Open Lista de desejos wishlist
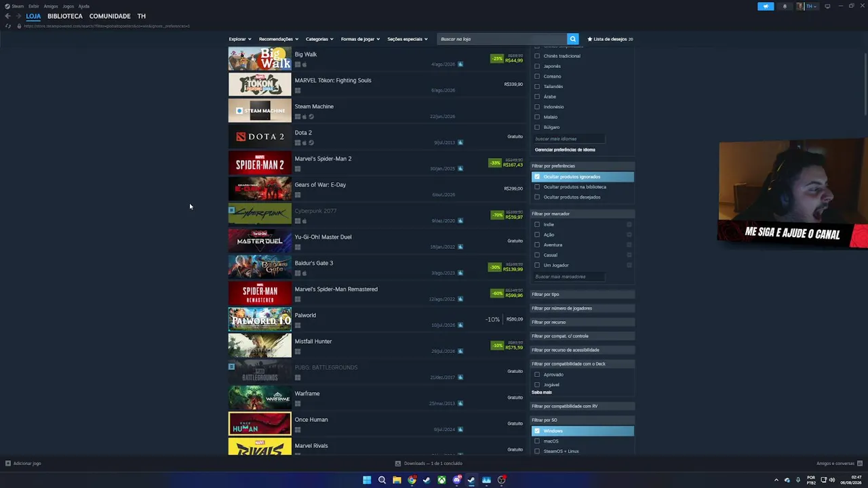Viewport: 868px width, 488px height. click(x=610, y=39)
